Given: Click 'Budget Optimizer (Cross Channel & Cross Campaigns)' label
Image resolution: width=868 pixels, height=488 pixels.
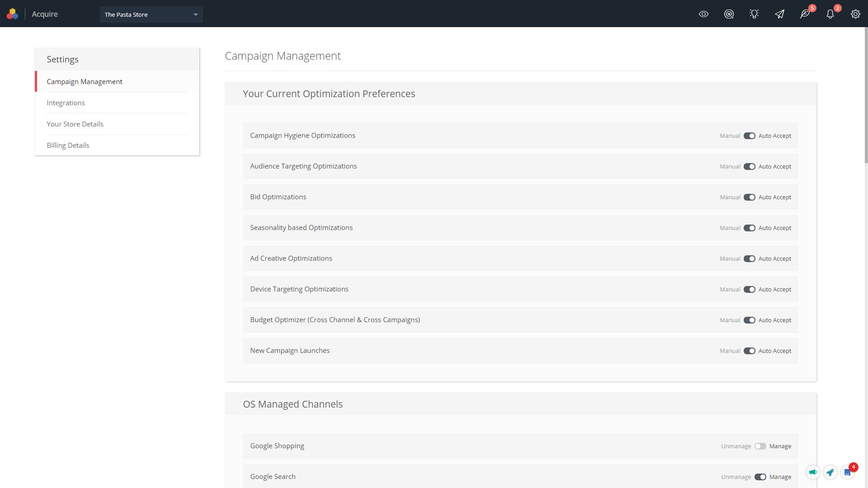Looking at the screenshot, I should pos(335,320).
